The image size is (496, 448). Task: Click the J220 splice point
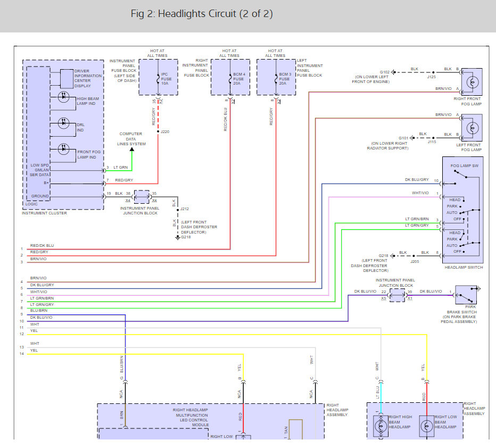pyautogui.click(x=158, y=131)
